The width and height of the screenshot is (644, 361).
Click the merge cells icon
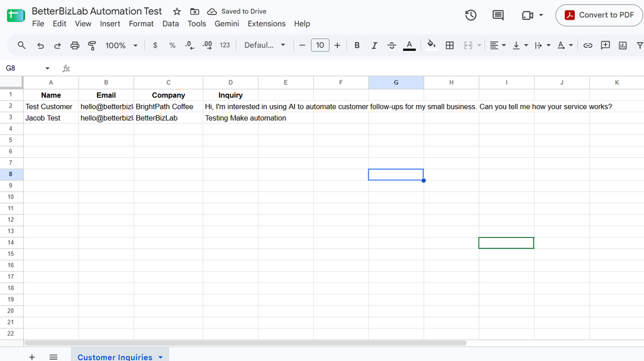pos(468,45)
